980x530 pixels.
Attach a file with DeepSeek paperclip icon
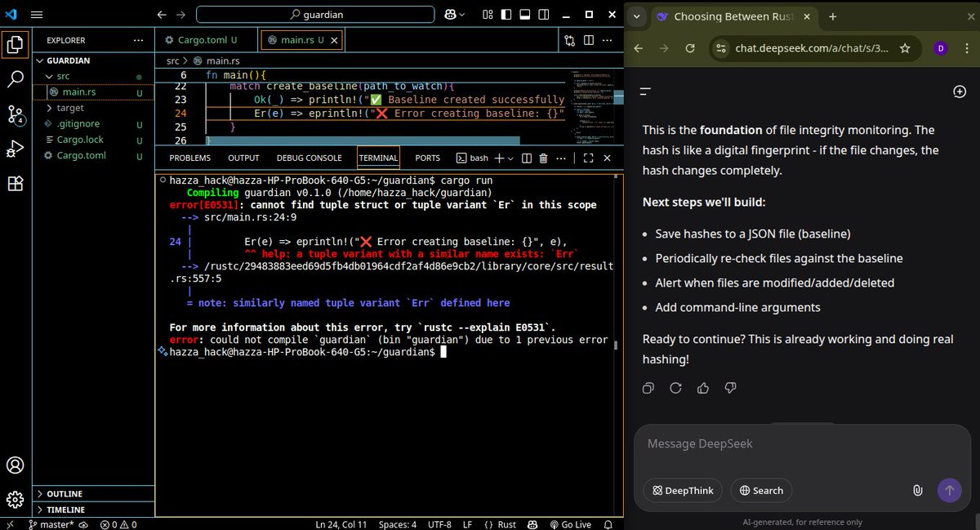pyautogui.click(x=917, y=490)
